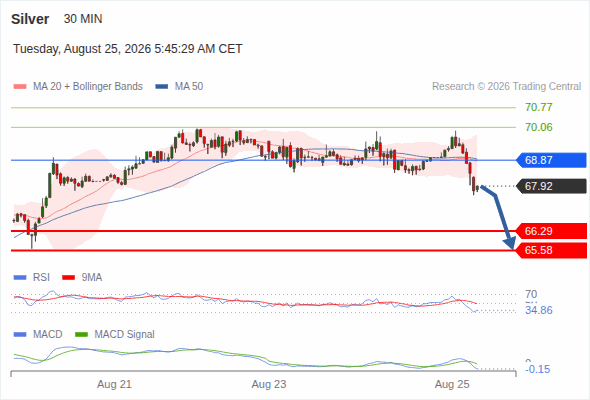590x400 pixels.
Task: Click the 30 MIN timeframe label
Action: tap(83, 19)
